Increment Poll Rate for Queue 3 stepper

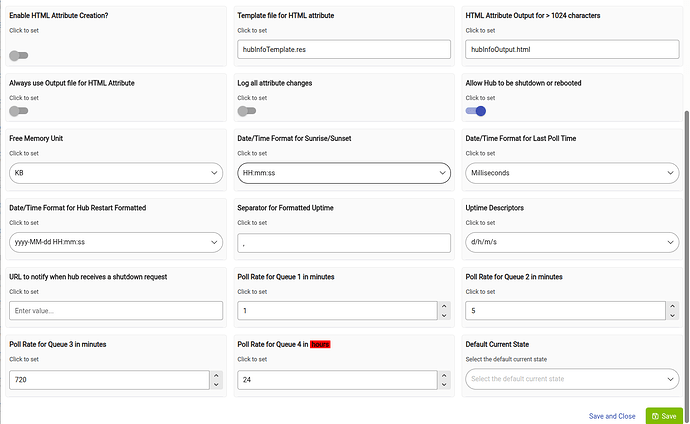pos(216,375)
